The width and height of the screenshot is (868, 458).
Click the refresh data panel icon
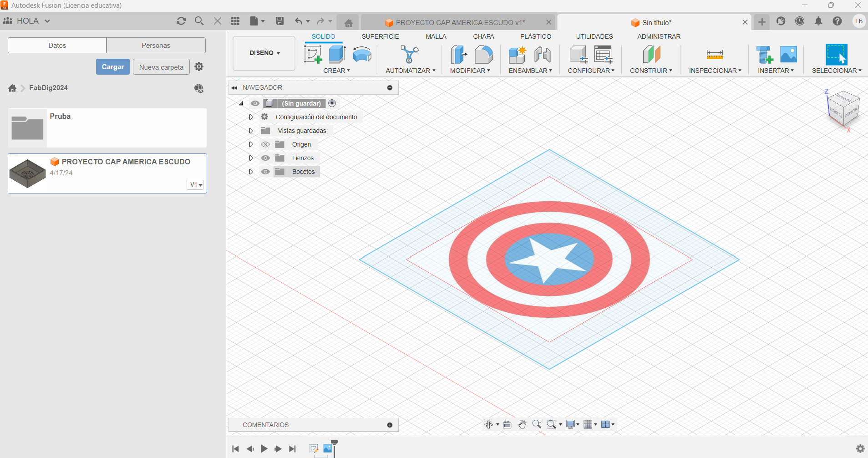pyautogui.click(x=181, y=21)
